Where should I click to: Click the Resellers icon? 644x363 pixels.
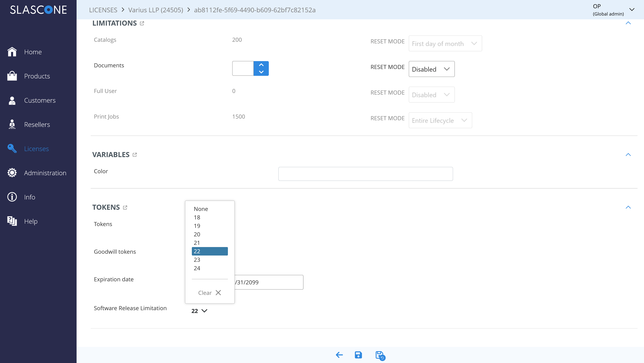tap(12, 124)
